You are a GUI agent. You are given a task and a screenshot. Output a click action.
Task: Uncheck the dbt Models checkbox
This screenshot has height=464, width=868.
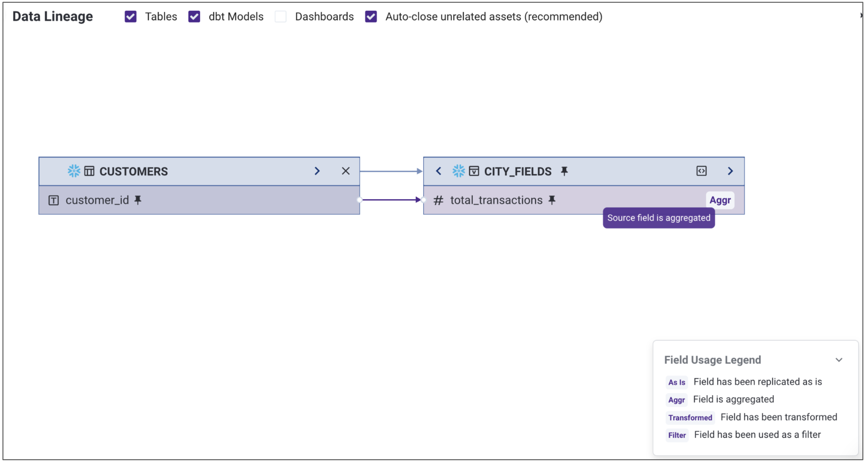[x=194, y=16]
